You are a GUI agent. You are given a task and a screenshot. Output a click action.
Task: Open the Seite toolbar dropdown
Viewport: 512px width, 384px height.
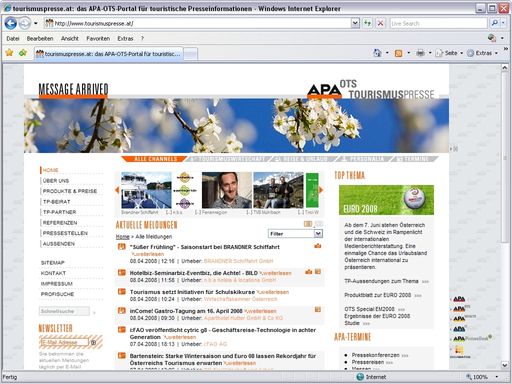(x=449, y=53)
